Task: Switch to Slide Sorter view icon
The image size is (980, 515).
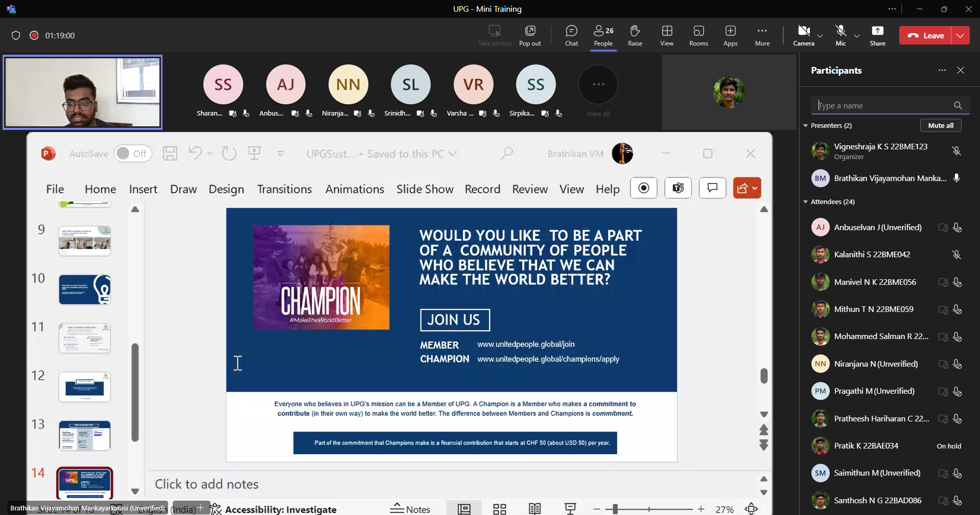Action: [499, 509]
